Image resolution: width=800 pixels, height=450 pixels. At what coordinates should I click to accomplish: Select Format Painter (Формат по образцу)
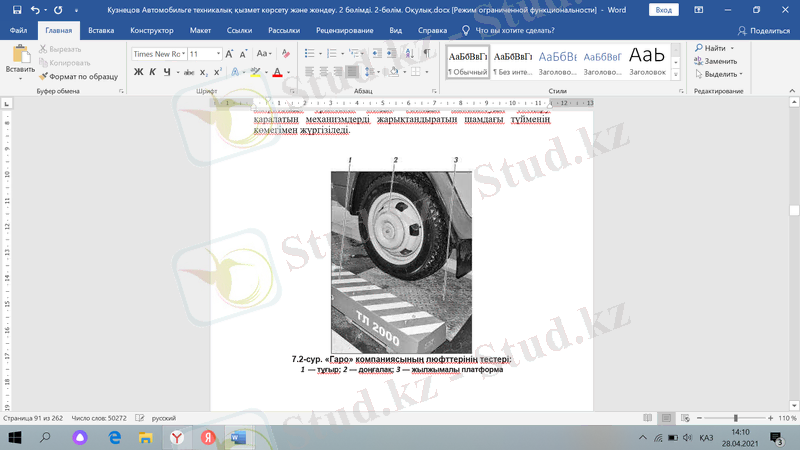(x=77, y=76)
